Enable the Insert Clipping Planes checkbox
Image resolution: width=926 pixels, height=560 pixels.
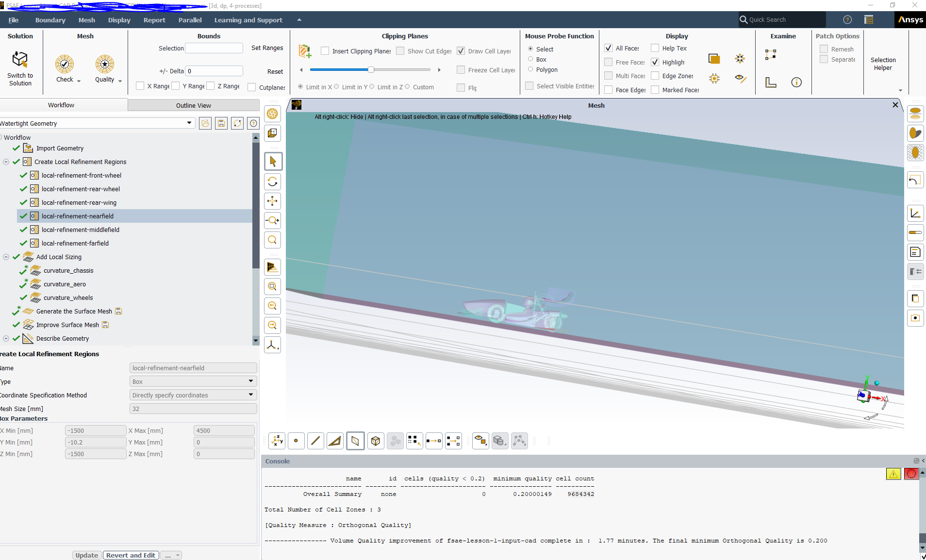[x=325, y=51]
